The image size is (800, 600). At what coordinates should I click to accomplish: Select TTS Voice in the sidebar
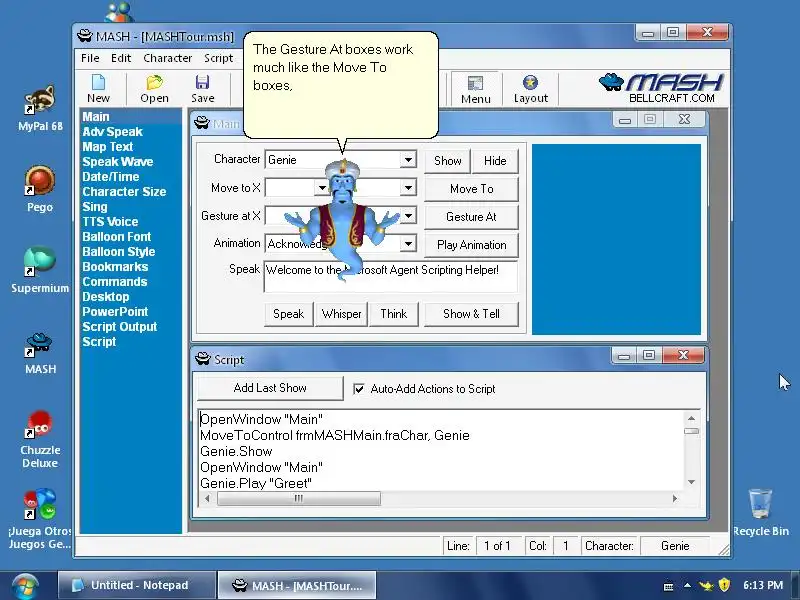(110, 221)
